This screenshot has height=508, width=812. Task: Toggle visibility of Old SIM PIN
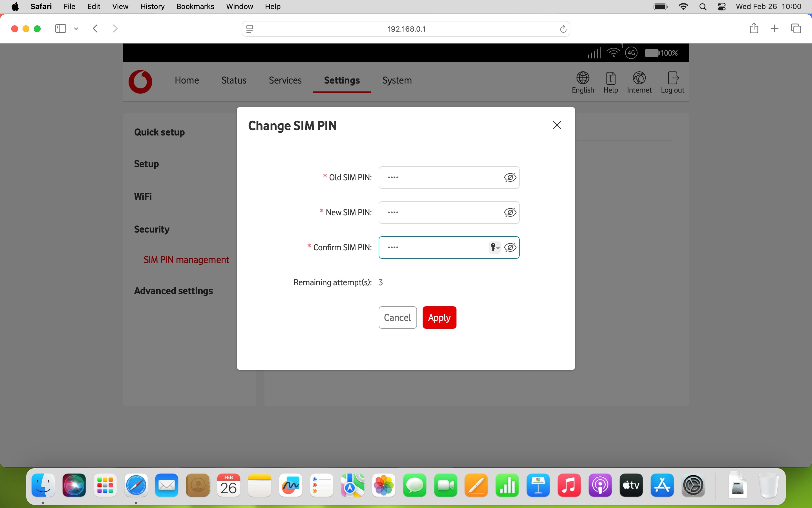510,178
